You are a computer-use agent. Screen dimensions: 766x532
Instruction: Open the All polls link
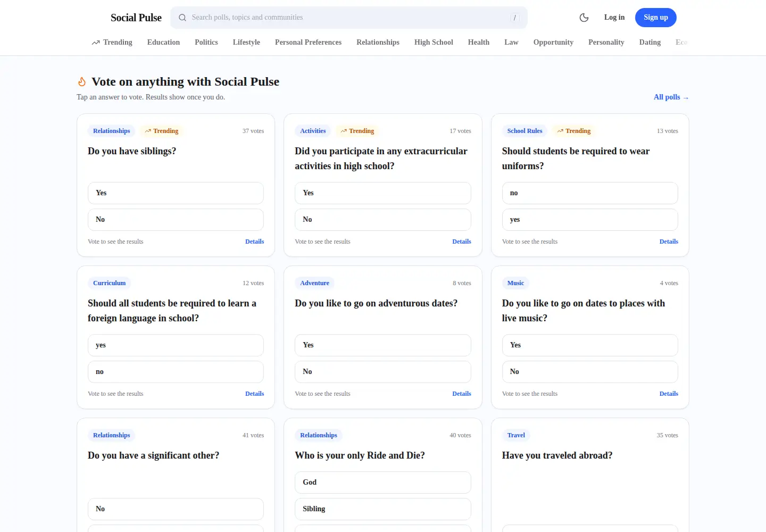click(x=671, y=97)
